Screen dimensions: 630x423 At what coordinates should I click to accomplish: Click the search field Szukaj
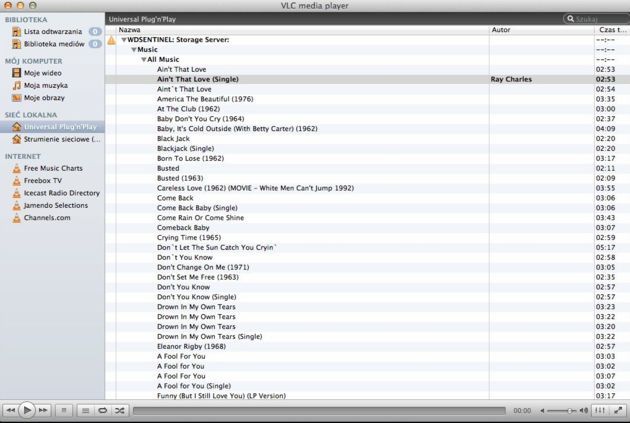596,19
